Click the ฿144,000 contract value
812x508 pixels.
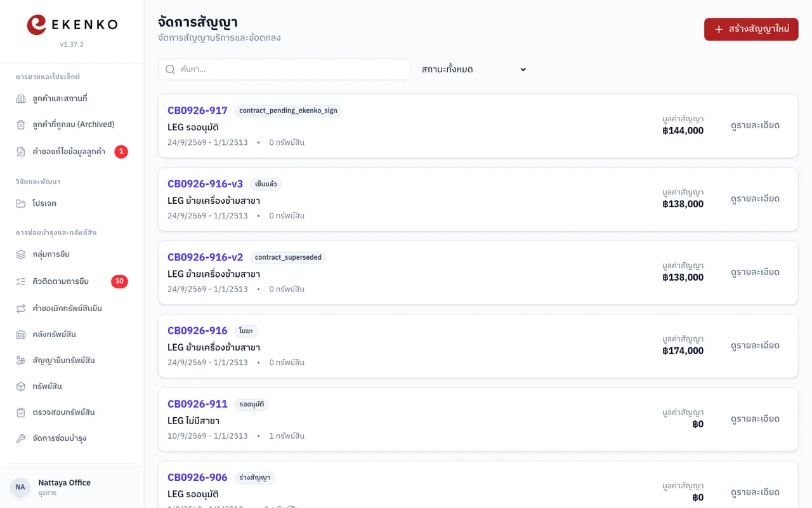[x=683, y=131]
